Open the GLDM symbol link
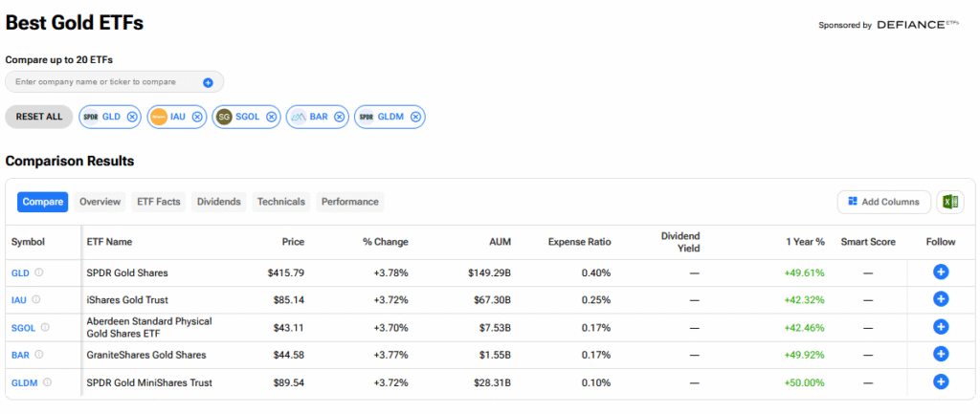This screenshot has width=980, height=414. pos(24,382)
